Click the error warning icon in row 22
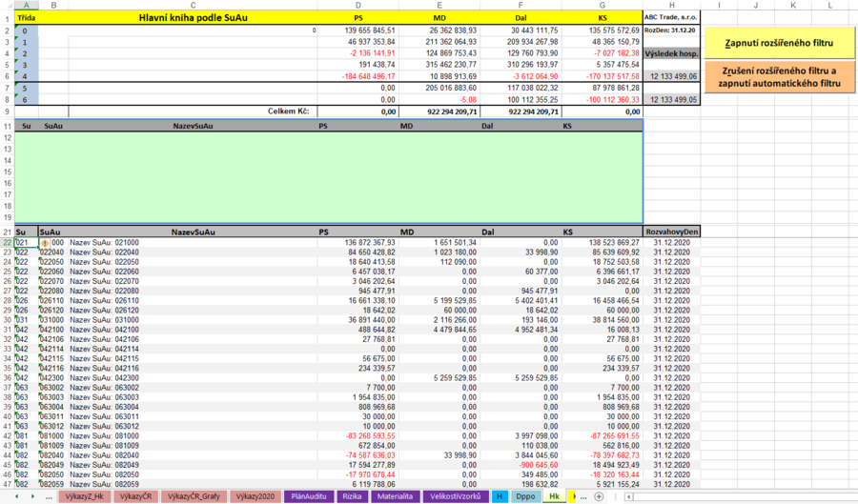This screenshot has width=858, height=504. (x=45, y=243)
